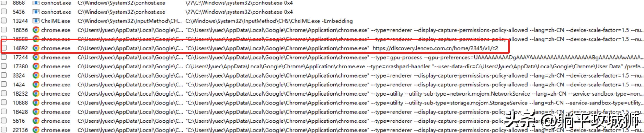This screenshot has width=644, height=133.
Task: Tick the checkbox for StorageService process 10888
Action: [4, 103]
